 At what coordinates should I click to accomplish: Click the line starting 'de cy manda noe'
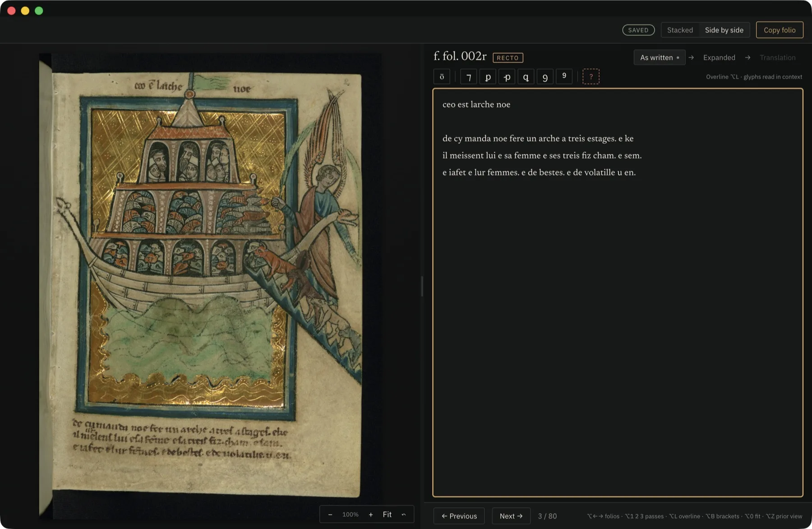538,139
